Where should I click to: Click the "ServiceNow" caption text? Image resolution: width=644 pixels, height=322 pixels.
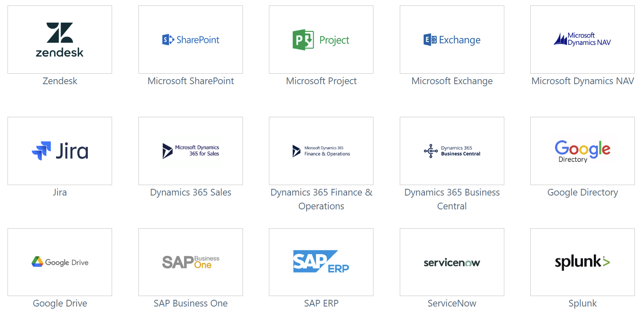(x=452, y=304)
